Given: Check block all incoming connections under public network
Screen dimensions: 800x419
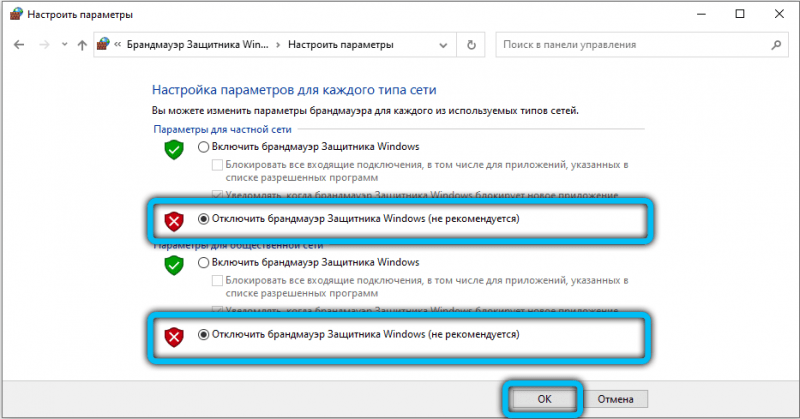Looking at the screenshot, I should tap(217, 281).
